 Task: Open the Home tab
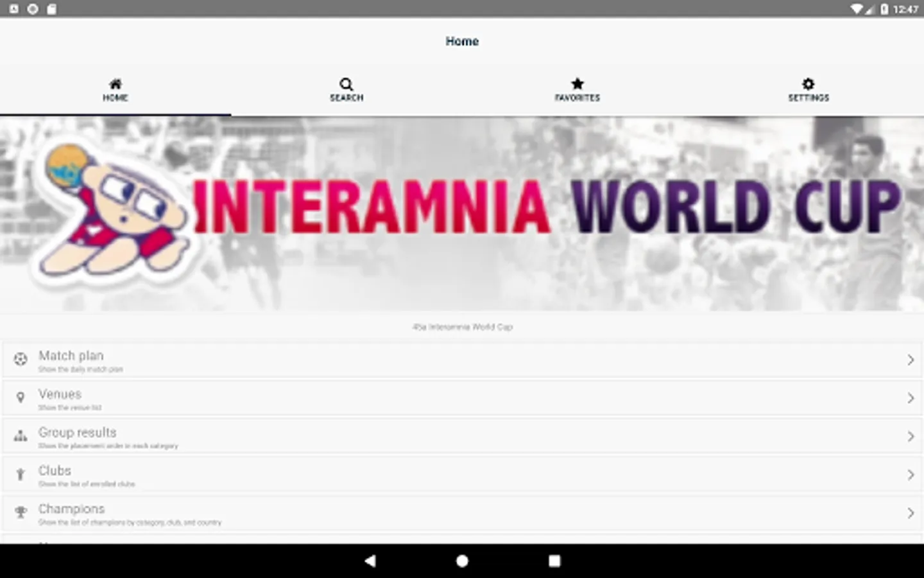pos(116,90)
